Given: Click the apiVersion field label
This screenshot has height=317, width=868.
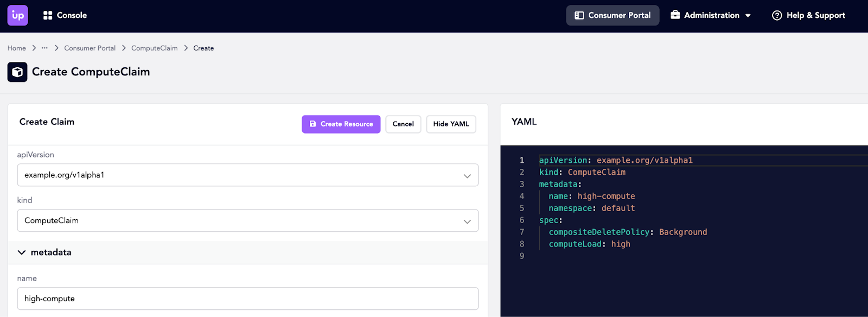Looking at the screenshot, I should click(35, 155).
